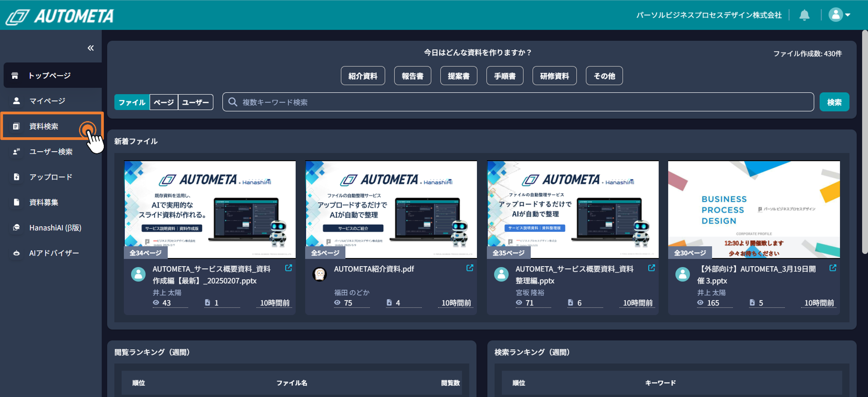Open thumbnail of 資料整理編.pptx
The width and height of the screenshot is (868, 397).
click(x=573, y=210)
